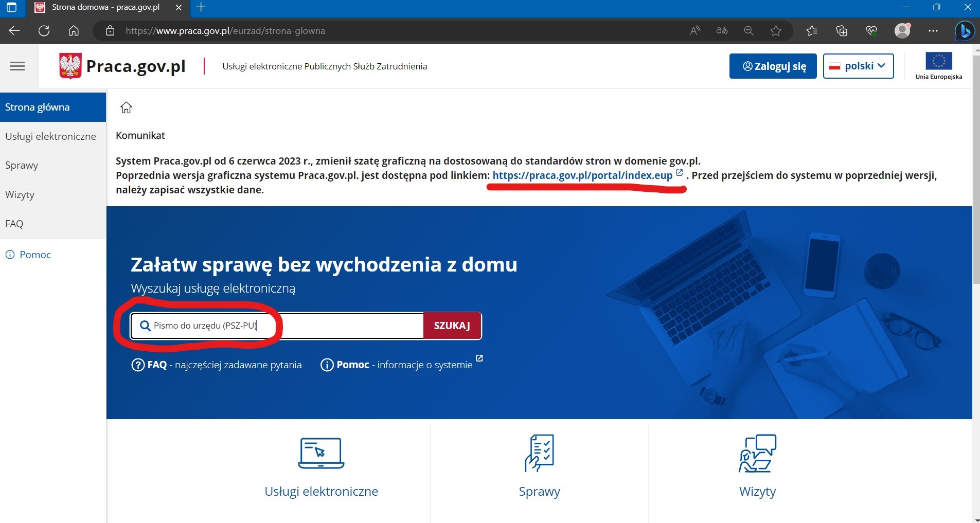Go back with browser back arrow
The height and width of the screenshot is (523, 980).
(14, 31)
